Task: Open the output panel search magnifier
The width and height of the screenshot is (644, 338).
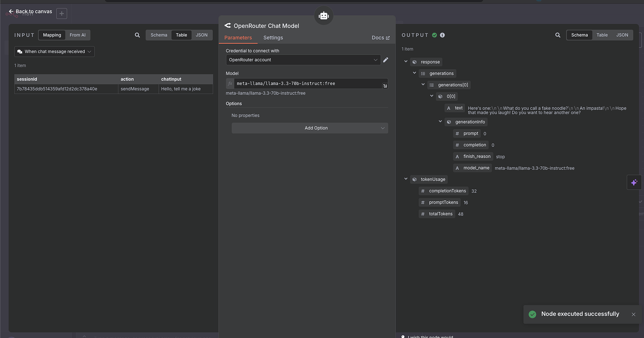Action: [x=558, y=35]
